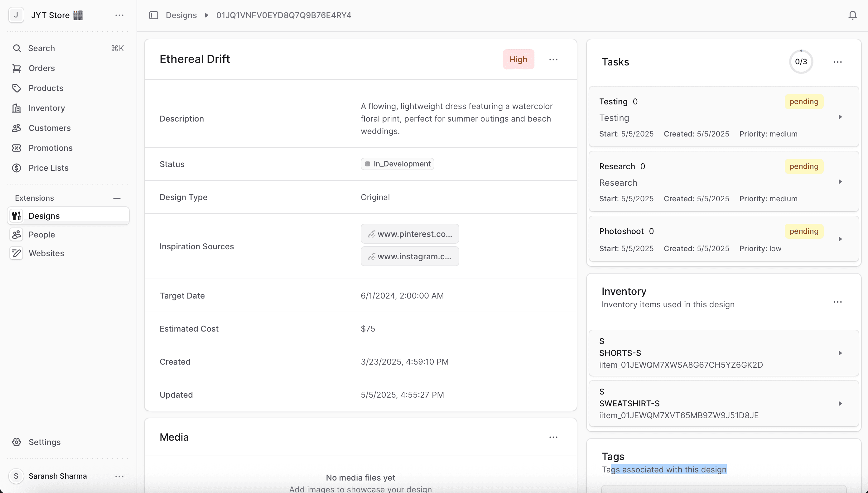The height and width of the screenshot is (493, 868).
Task: Open the Media section options menu
Action: (x=553, y=437)
